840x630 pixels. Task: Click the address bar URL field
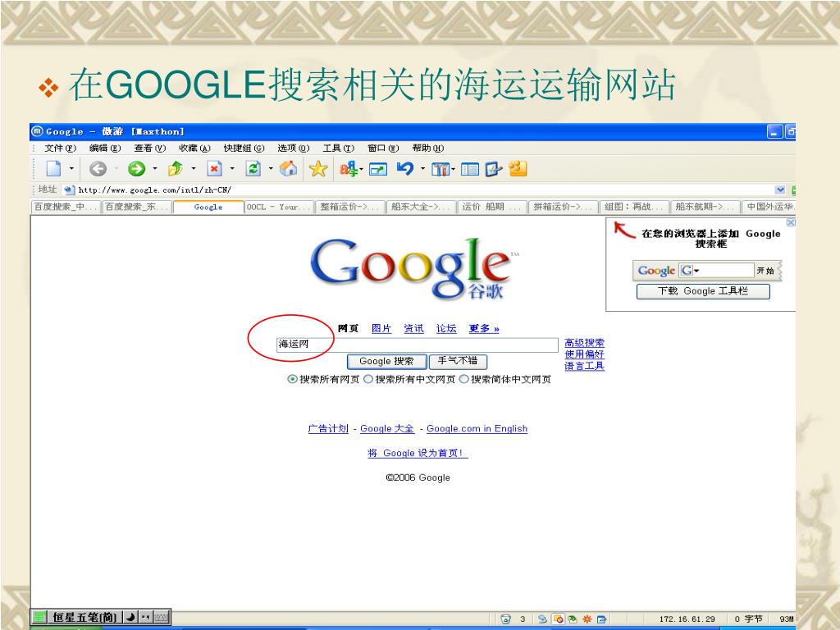(x=423, y=189)
